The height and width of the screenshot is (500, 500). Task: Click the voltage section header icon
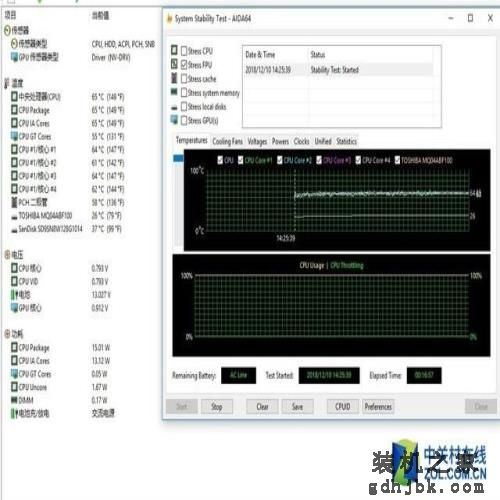[x=7, y=255]
